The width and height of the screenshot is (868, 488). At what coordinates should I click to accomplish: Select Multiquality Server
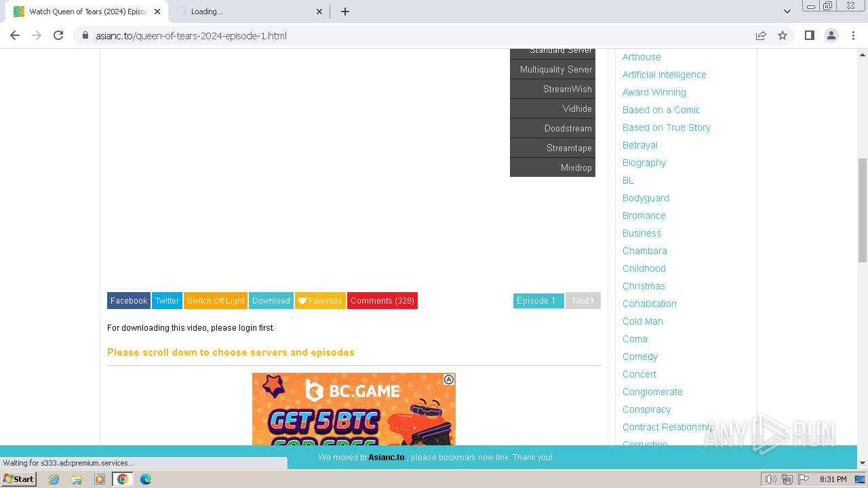(553, 70)
